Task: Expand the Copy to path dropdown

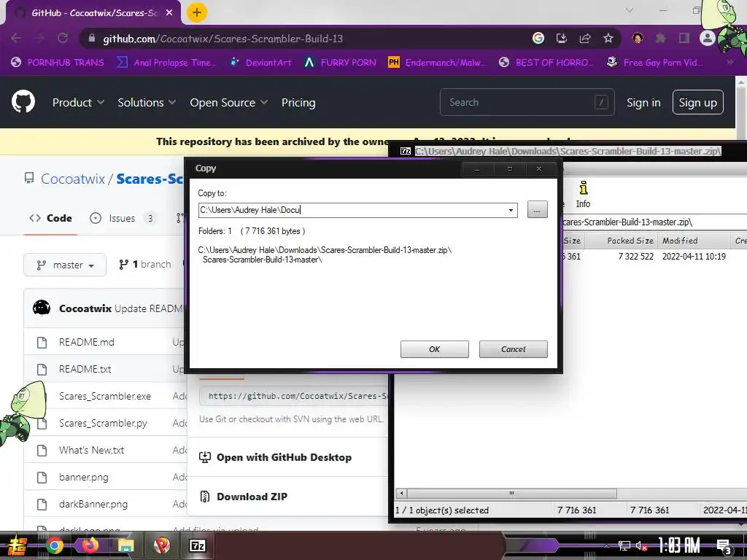Action: (x=511, y=210)
